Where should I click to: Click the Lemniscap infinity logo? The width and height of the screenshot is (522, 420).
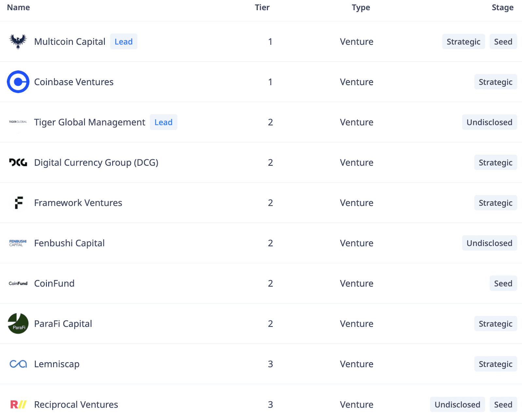point(18,364)
